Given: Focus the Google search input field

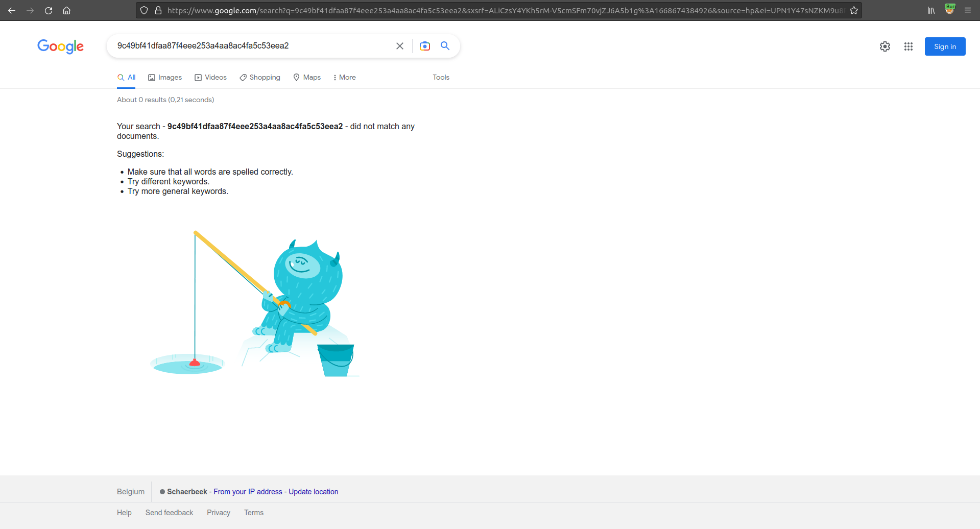Looking at the screenshot, I should [253, 46].
